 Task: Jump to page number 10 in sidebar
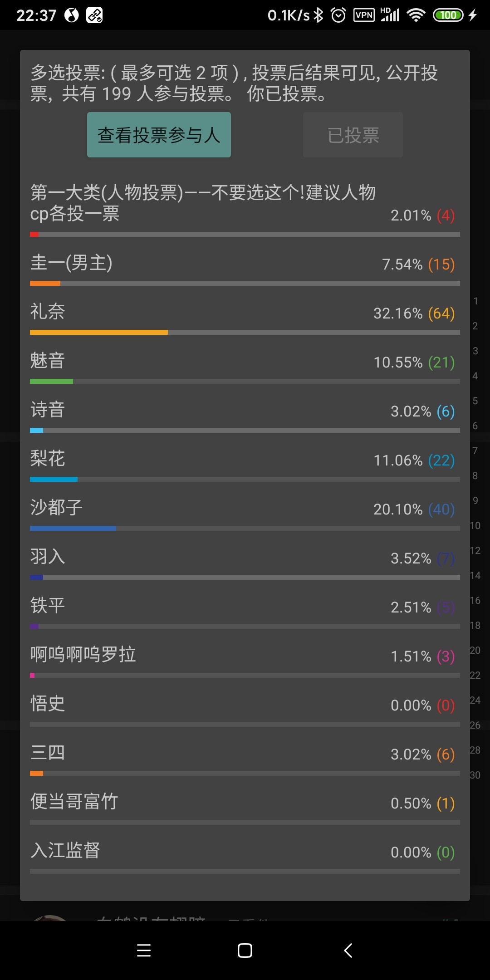pos(475,525)
